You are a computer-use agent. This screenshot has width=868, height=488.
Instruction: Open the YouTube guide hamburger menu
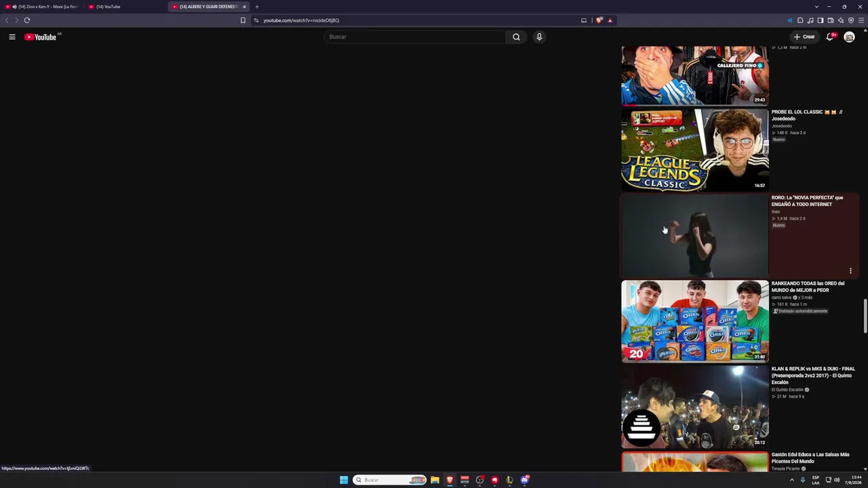12,37
